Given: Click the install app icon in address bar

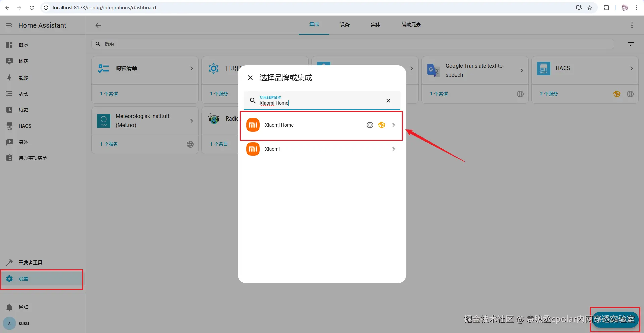Looking at the screenshot, I should [x=579, y=8].
